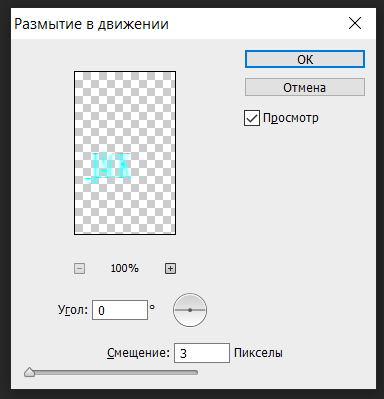Click the 100% zoom level text

click(x=124, y=268)
